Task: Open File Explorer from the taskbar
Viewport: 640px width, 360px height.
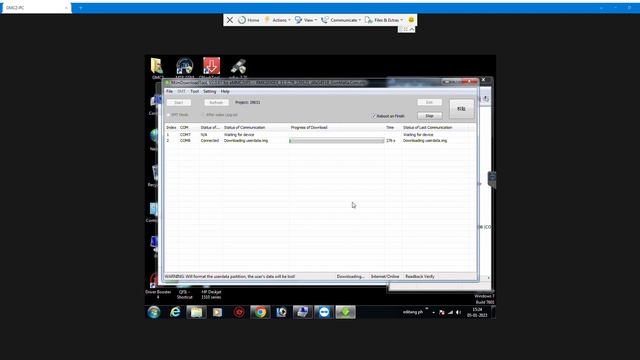Action: click(196, 312)
